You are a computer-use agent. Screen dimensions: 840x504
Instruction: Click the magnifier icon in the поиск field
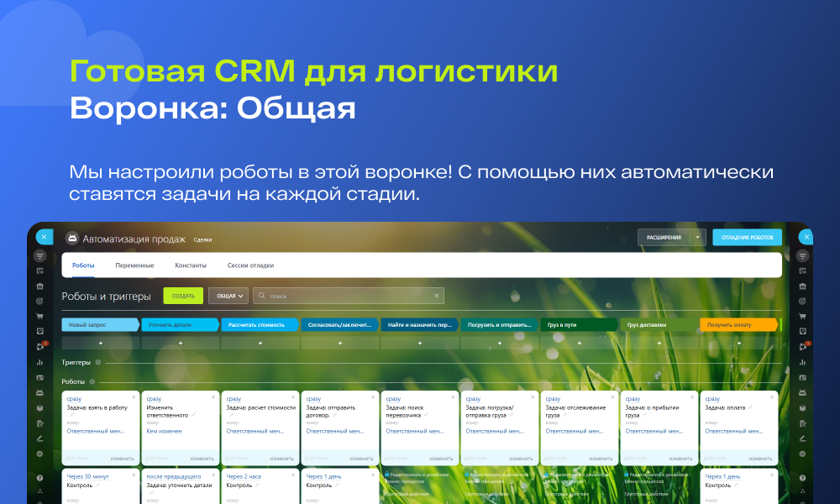(262, 296)
